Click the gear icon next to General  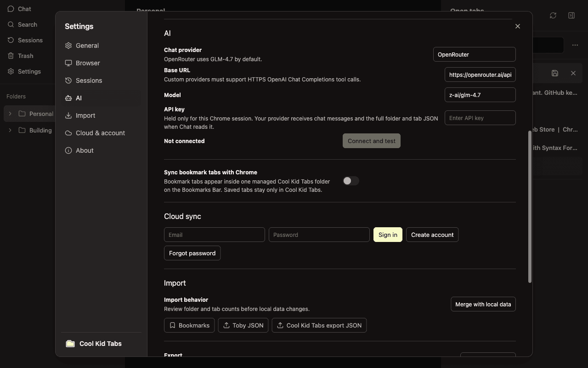(68, 46)
